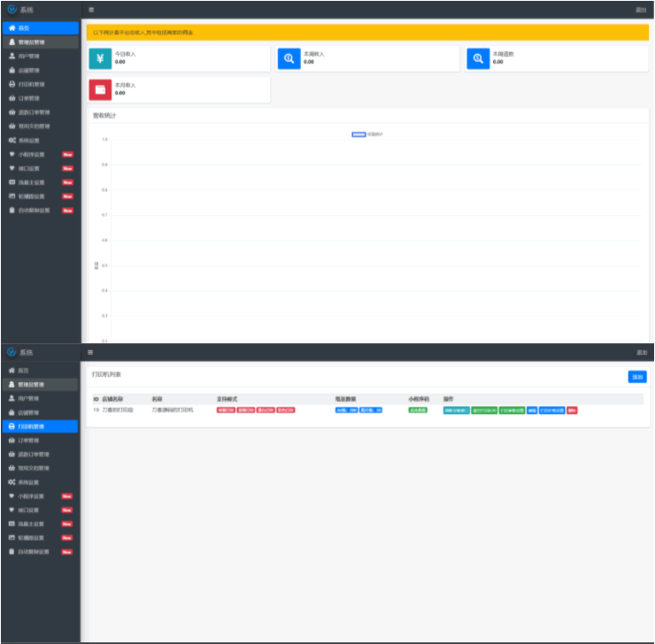Open 退款订单管理 from the dashboard page sidebar
Viewport: 655px width, 644px height.
tap(34, 112)
